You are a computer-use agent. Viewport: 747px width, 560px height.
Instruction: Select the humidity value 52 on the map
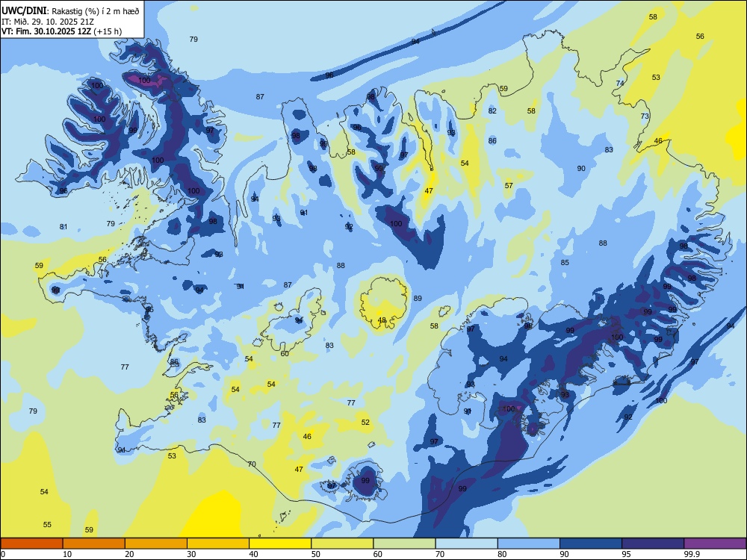(365, 423)
